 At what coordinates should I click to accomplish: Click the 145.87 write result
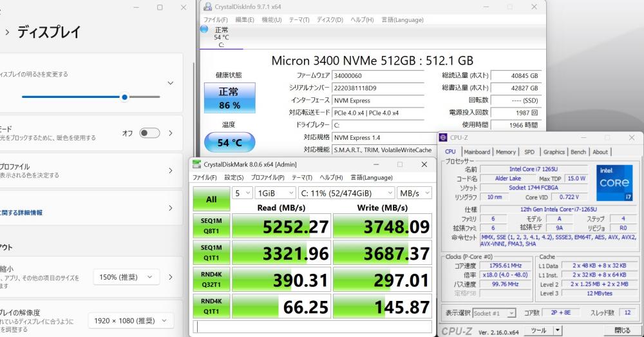pyautogui.click(x=383, y=306)
